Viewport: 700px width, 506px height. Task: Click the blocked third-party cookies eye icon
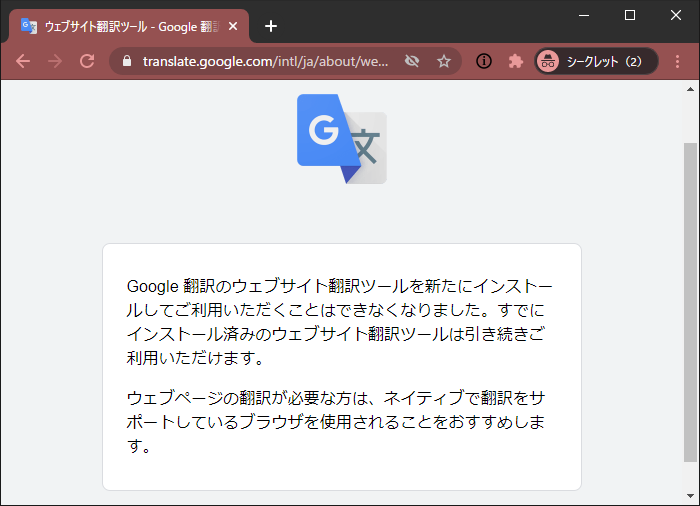click(411, 61)
